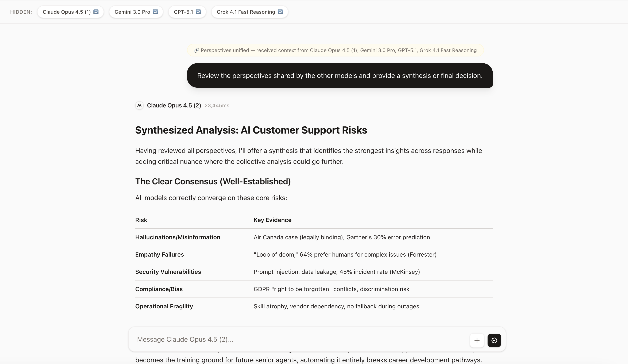Click the divider under the Key Evidence header
This screenshot has width=628, height=364.
314,229
